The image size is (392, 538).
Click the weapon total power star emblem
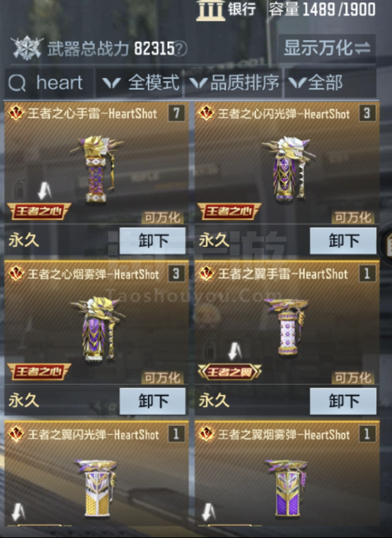27,48
